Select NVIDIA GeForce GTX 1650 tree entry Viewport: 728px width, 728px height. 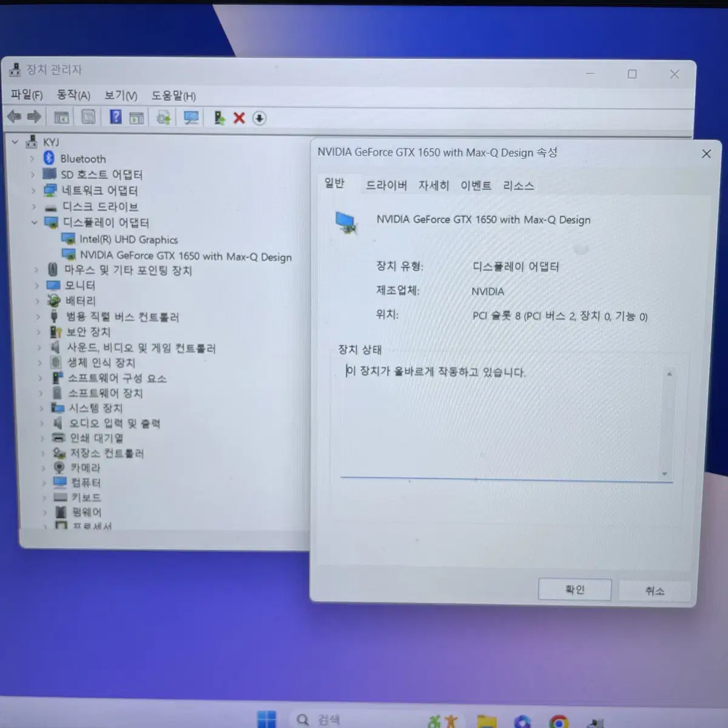tap(186, 256)
